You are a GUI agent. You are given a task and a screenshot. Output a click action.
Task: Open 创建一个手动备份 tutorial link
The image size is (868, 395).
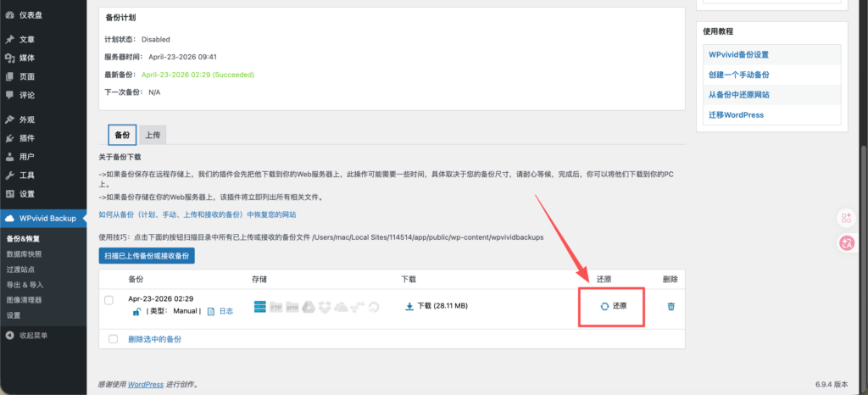(x=738, y=75)
